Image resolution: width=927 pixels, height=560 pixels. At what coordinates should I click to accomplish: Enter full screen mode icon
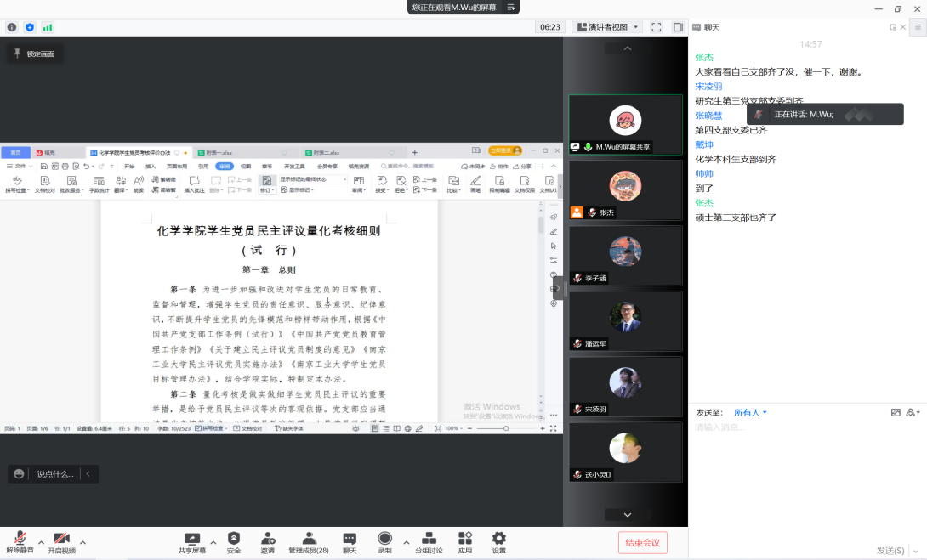tap(657, 27)
